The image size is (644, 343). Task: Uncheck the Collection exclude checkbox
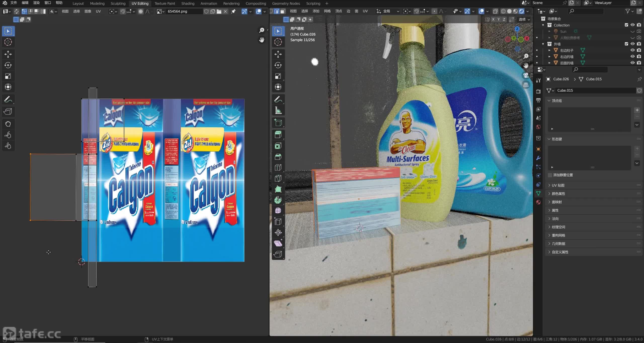pos(626,25)
